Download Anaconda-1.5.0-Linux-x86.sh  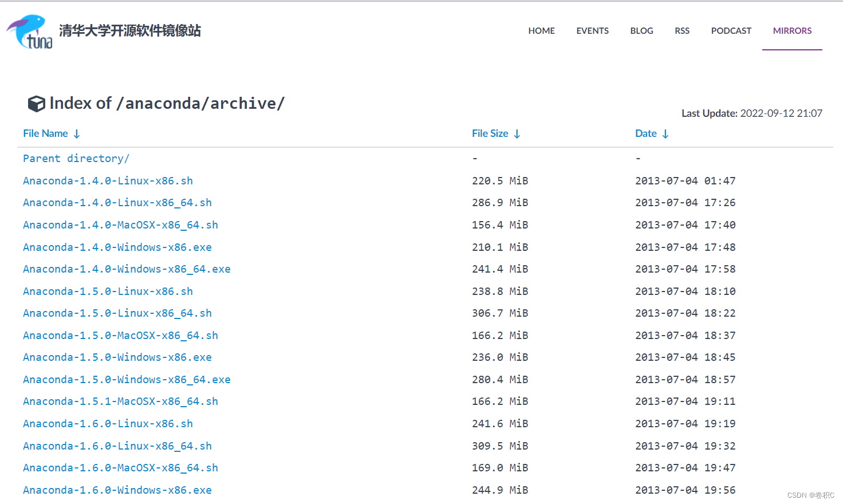click(x=108, y=292)
